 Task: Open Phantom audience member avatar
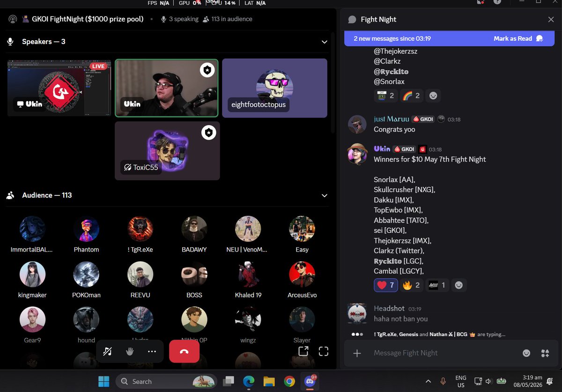point(87,229)
